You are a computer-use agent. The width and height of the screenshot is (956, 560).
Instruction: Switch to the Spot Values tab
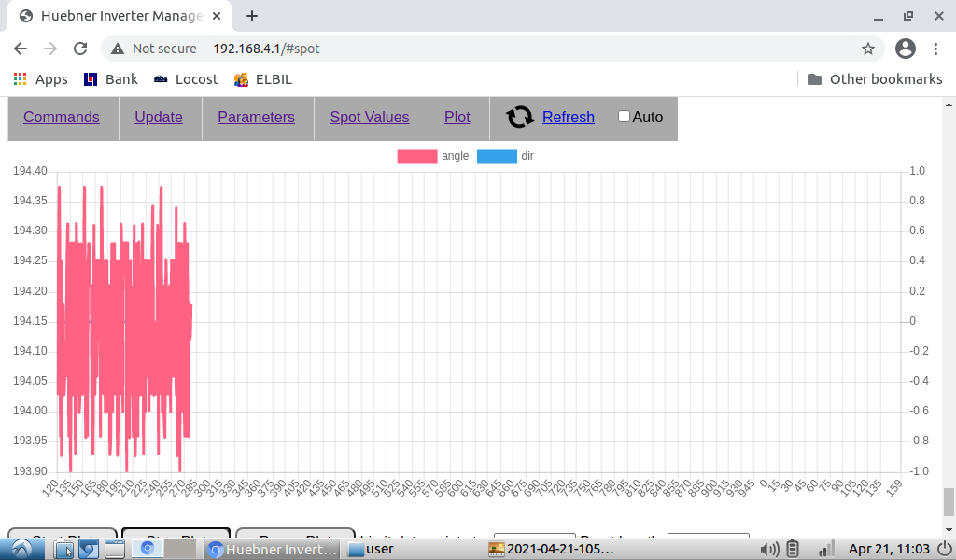(370, 117)
